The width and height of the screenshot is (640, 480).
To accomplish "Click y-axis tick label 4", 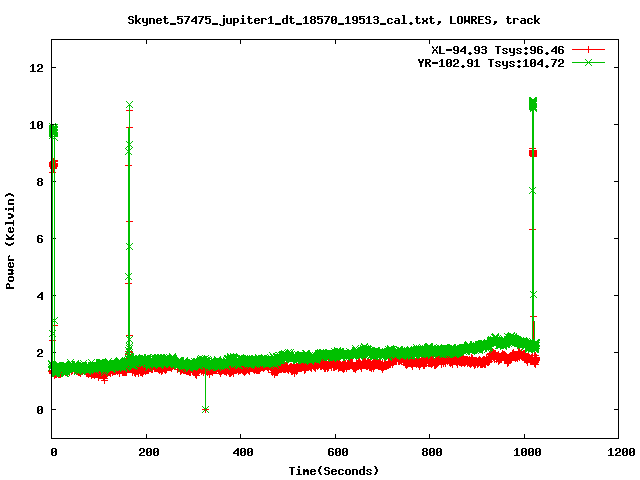I will click(x=40, y=296).
